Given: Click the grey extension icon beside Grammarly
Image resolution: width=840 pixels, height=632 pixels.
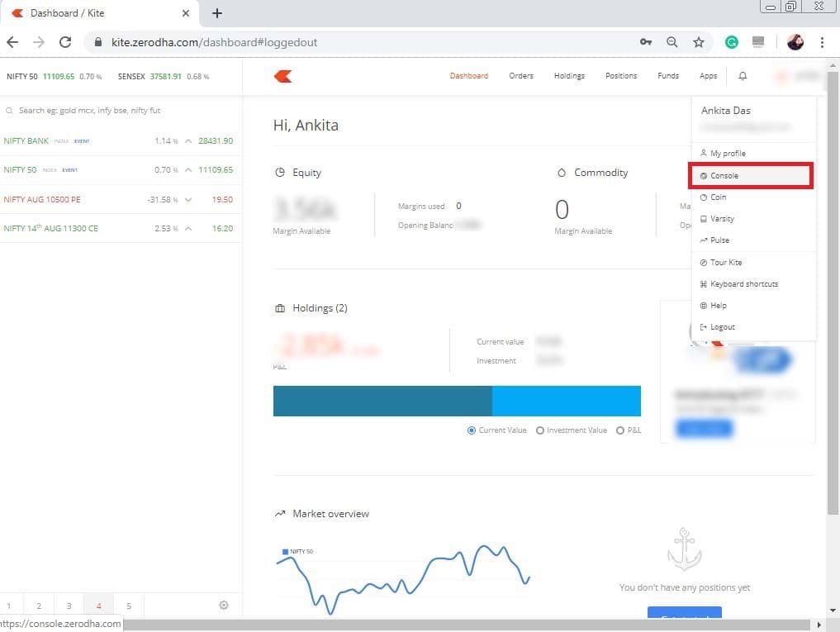Looking at the screenshot, I should pyautogui.click(x=758, y=42).
